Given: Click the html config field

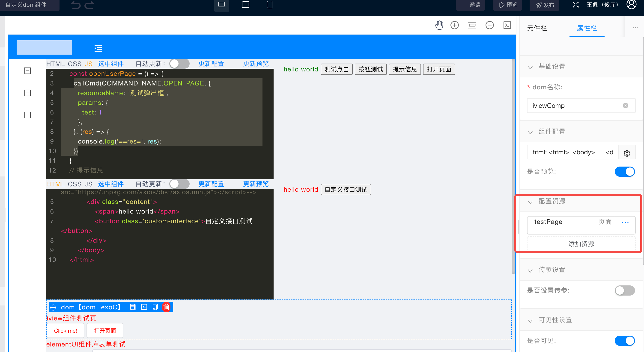Looking at the screenshot, I should click(x=572, y=152).
